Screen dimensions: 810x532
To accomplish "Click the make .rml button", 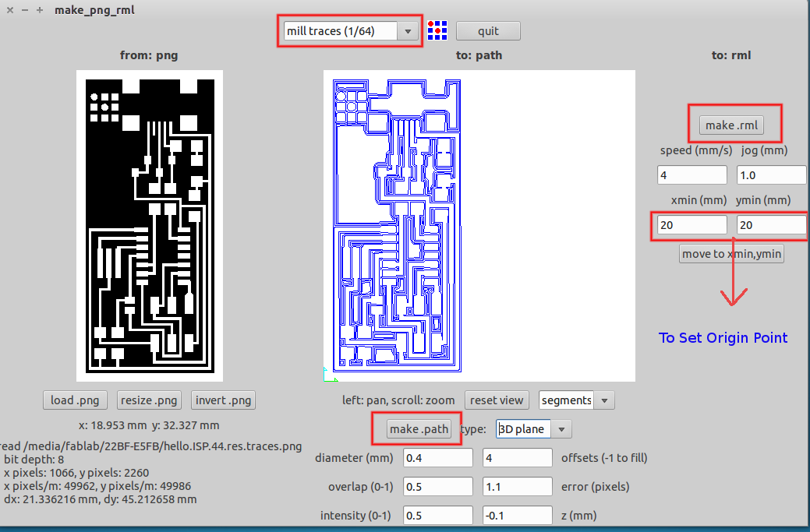I will pos(731,125).
